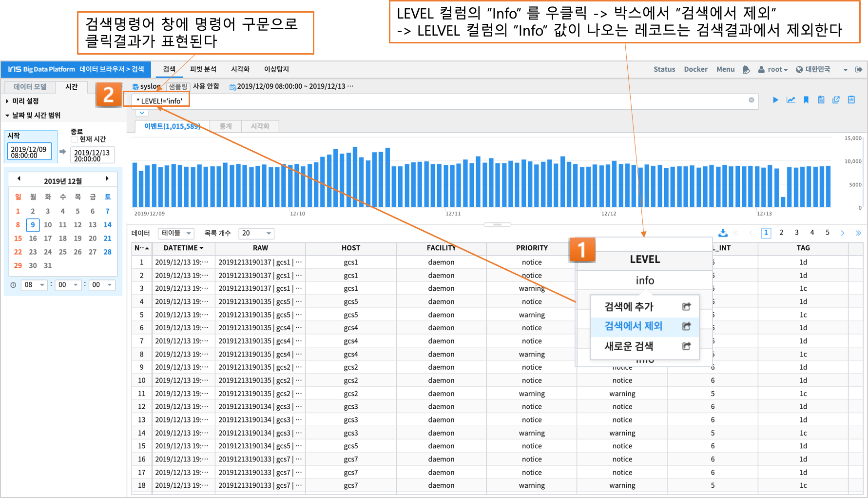
Task: Open the 테이블 view type dropdown
Action: click(177, 233)
